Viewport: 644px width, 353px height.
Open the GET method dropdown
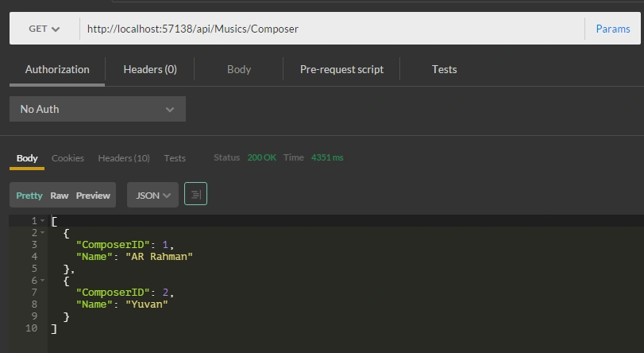[x=44, y=29]
